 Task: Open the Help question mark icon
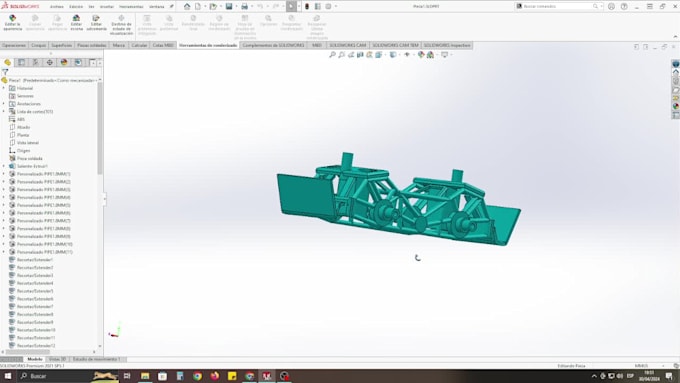624,6
